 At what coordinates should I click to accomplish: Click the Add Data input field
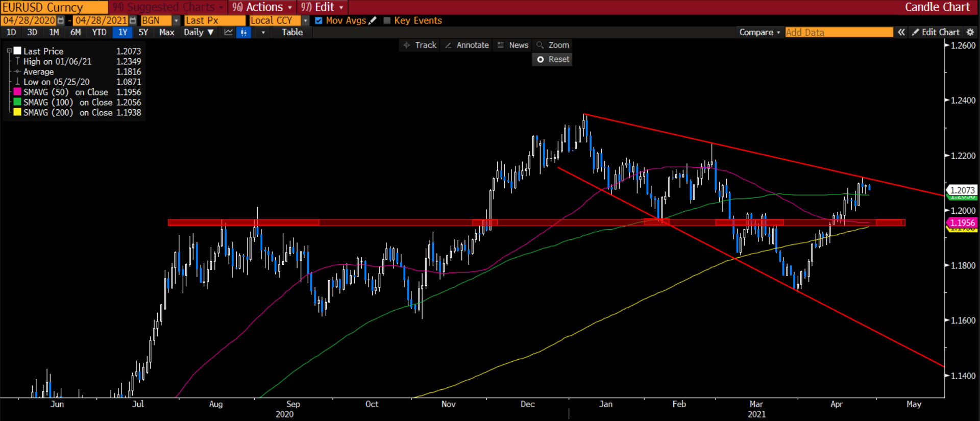(839, 32)
